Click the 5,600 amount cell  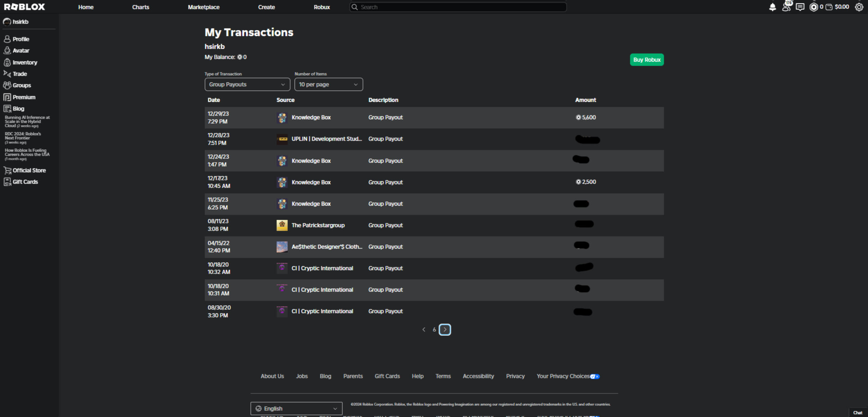pyautogui.click(x=586, y=118)
